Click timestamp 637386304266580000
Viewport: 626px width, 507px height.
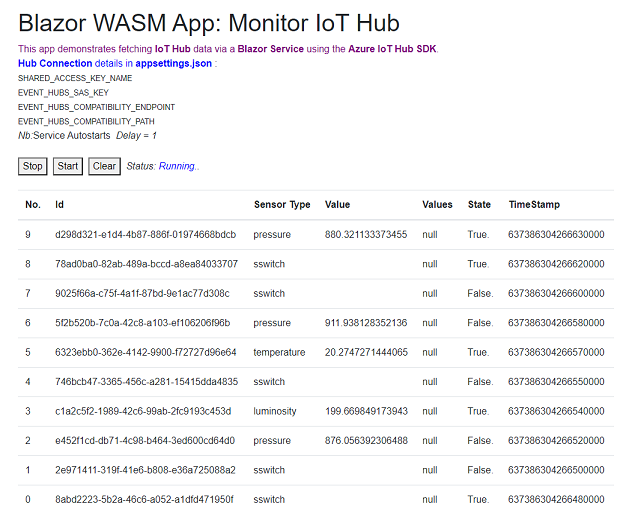[x=556, y=323]
